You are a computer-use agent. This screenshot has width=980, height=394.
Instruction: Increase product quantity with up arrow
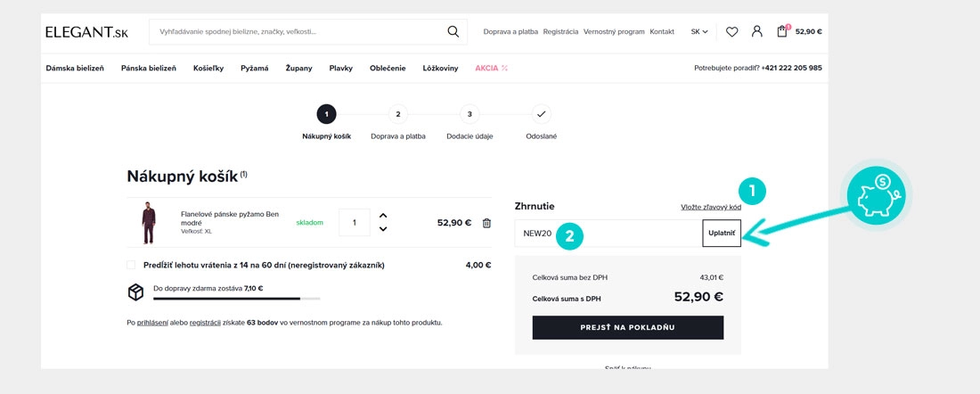(383, 216)
